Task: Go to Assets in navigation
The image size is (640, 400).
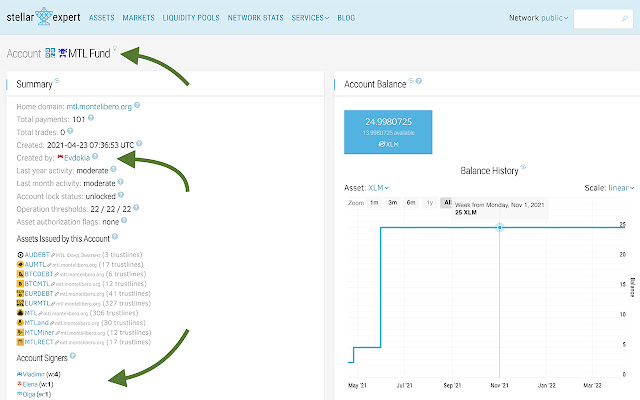Action: [102, 18]
